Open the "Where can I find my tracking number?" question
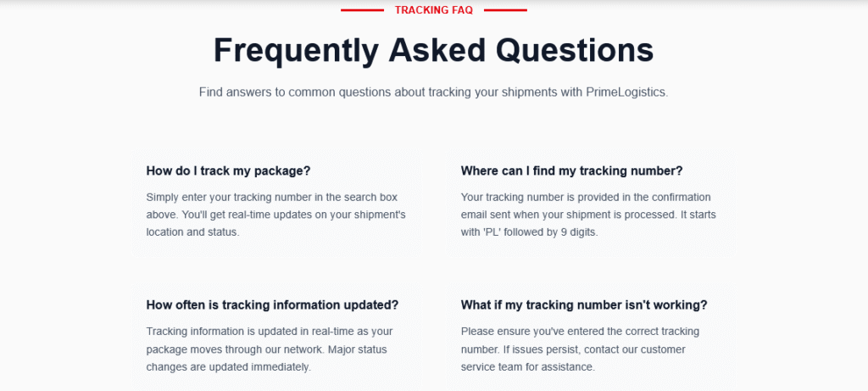Image resolution: width=868 pixels, height=391 pixels. click(x=571, y=170)
